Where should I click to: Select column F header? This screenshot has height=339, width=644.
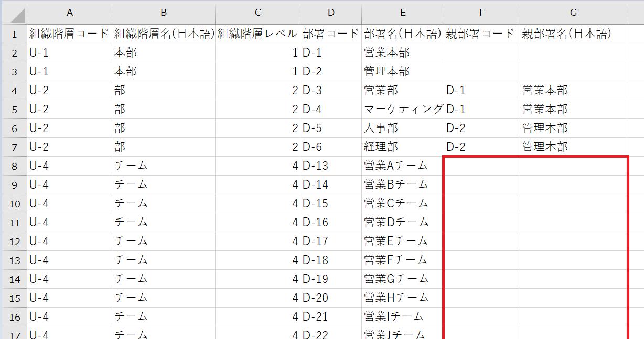[x=481, y=13]
